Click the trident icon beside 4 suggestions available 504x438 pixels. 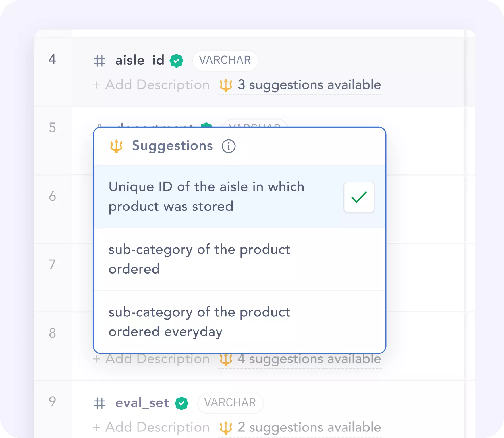(226, 360)
